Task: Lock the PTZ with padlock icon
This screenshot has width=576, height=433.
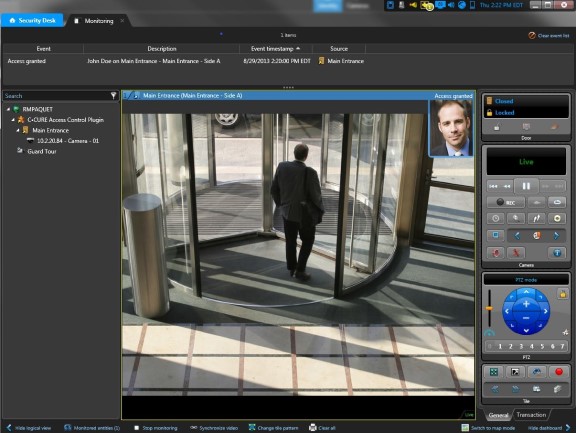Action: (562, 294)
